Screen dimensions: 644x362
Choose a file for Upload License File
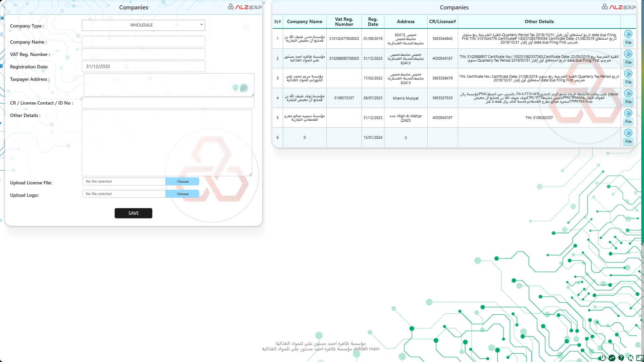(182, 181)
